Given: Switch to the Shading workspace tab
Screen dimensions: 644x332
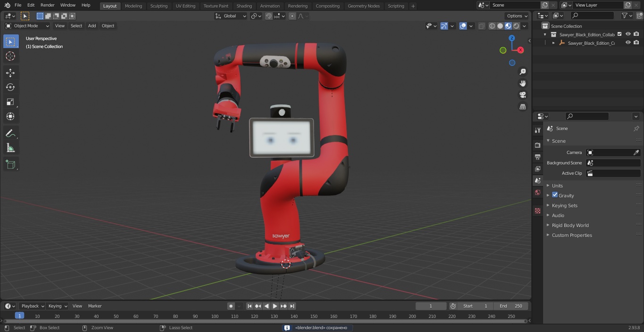Looking at the screenshot, I should point(244,6).
